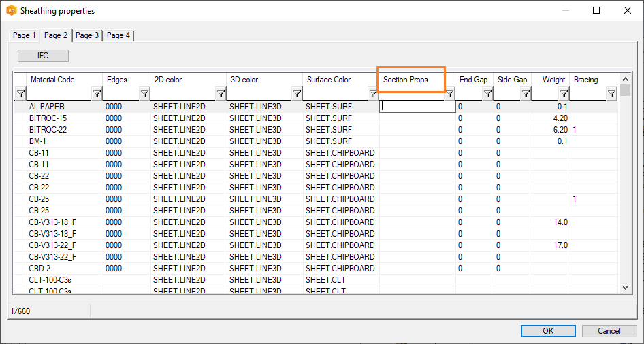Click the IFC button
The image size is (644, 344).
point(43,56)
